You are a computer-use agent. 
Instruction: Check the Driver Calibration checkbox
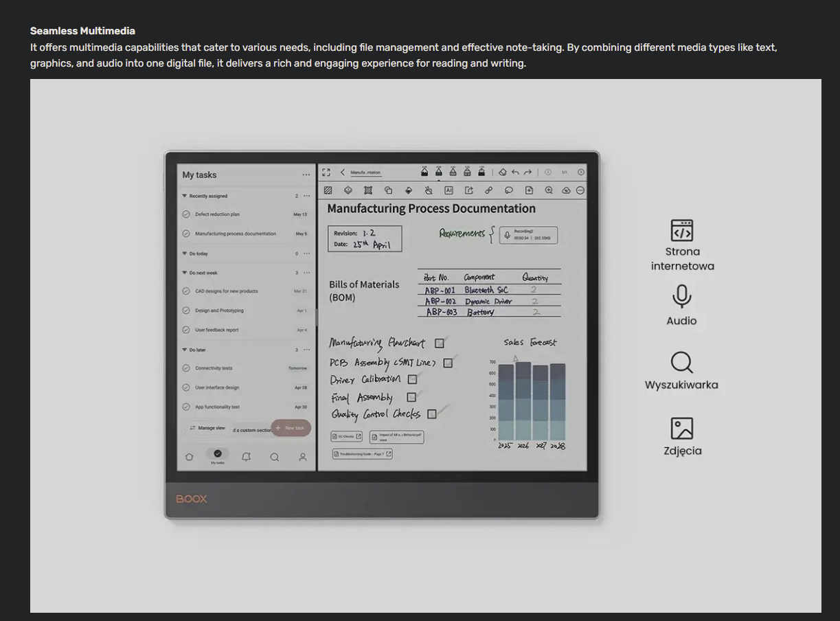[x=413, y=379]
